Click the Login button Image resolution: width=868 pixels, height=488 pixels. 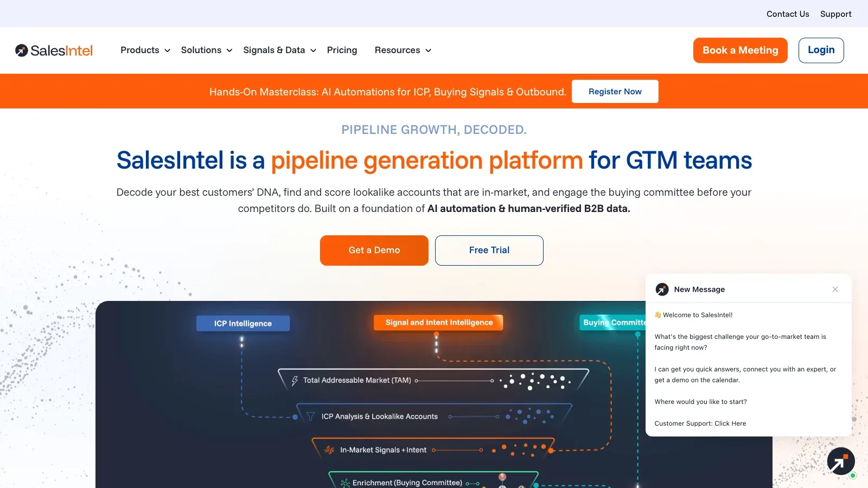coord(821,50)
